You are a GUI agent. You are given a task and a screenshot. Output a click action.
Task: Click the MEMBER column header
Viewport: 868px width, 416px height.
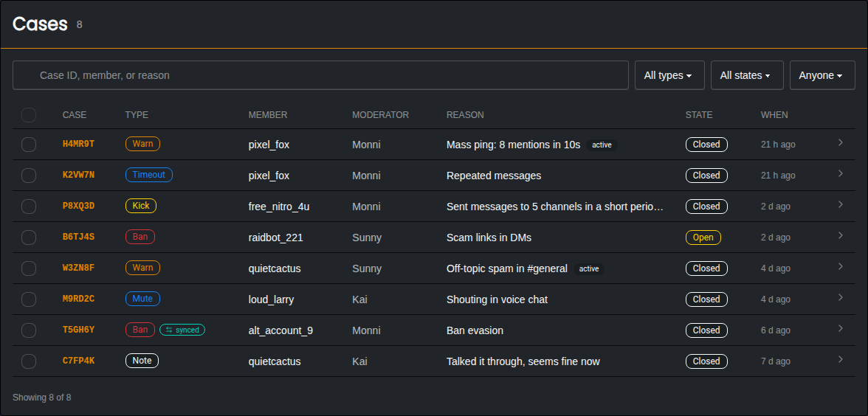coord(268,115)
